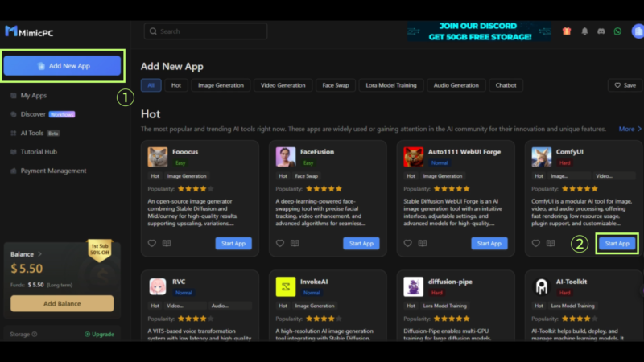Filter by Image Generation
Viewport: 644px width, 362px height.
pos(221,85)
